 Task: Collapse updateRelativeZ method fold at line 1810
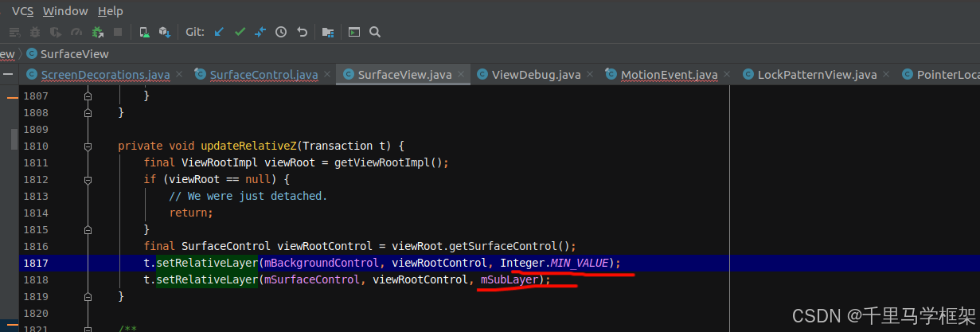88,146
